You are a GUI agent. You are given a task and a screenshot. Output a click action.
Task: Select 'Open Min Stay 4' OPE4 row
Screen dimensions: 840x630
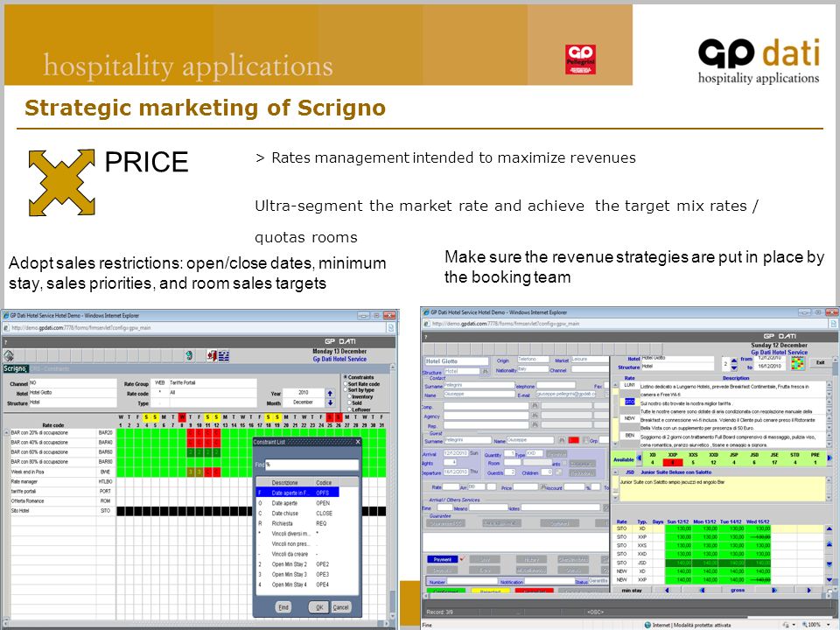pos(297,584)
